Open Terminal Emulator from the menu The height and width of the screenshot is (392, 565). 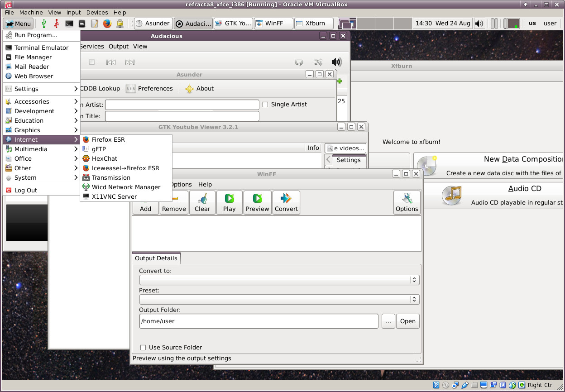pyautogui.click(x=41, y=48)
